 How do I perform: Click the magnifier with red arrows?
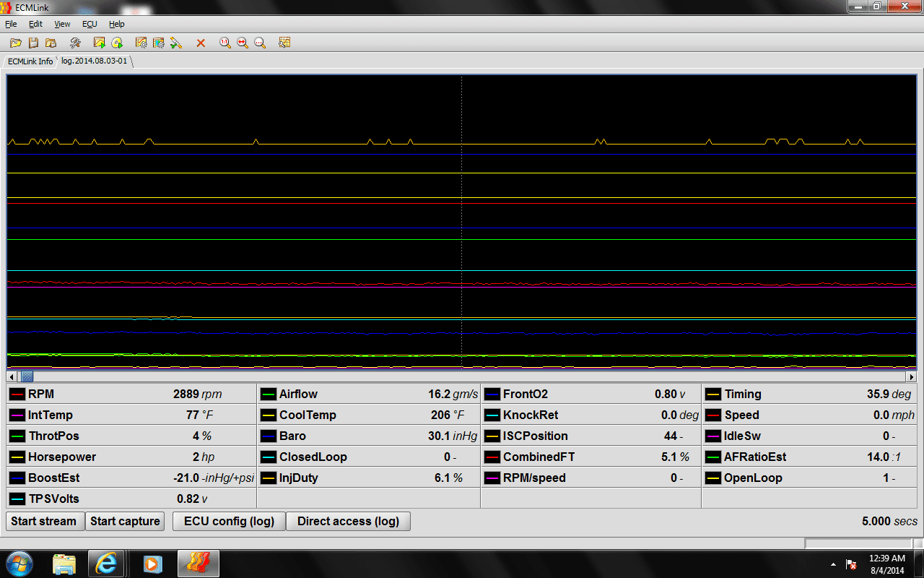[243, 43]
